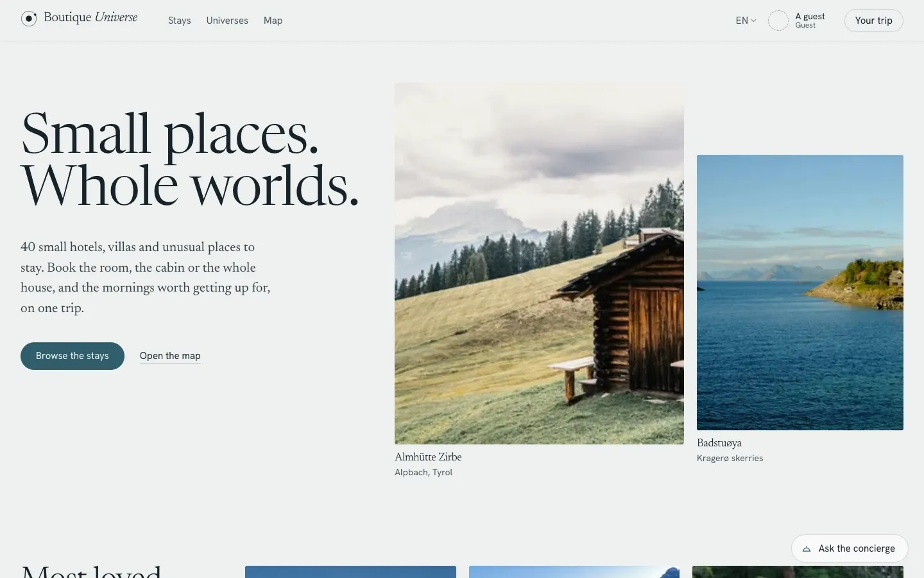
Task: Click the Kragerø skerries location text
Action: click(730, 459)
